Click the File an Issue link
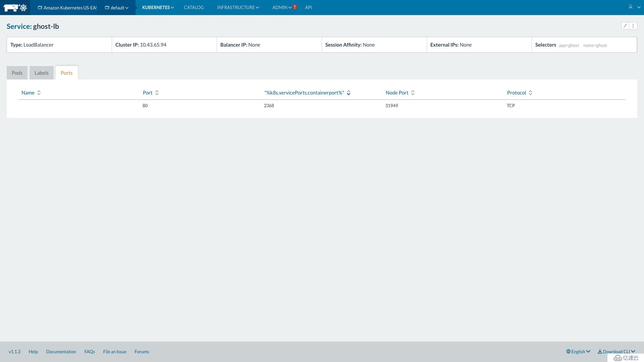Image resolution: width=644 pixels, height=362 pixels. pos(115,352)
